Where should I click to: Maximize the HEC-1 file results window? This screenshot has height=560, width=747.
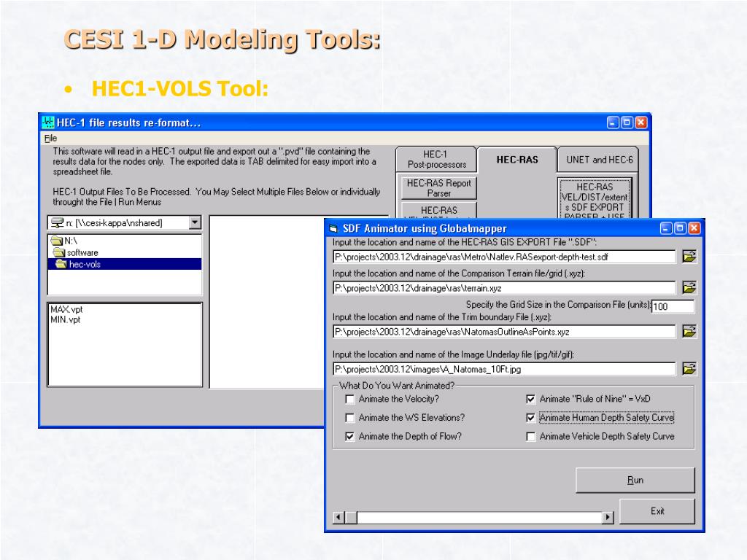(627, 122)
